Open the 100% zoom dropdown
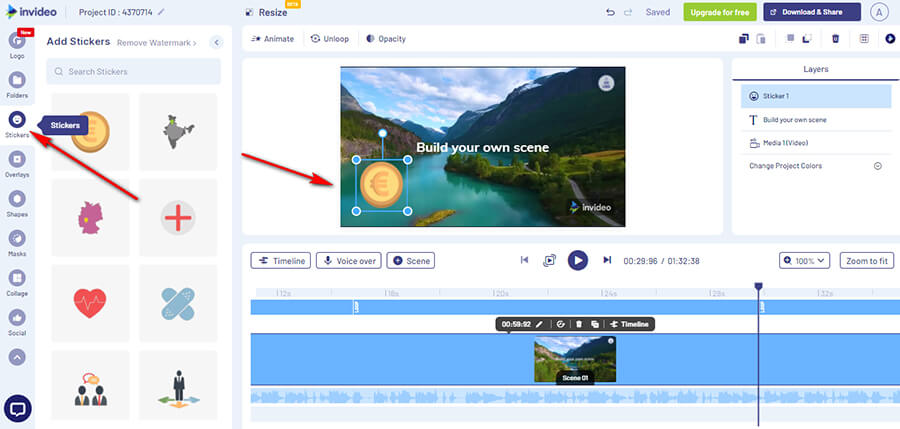Screen dimensions: 900x429 pos(807,260)
